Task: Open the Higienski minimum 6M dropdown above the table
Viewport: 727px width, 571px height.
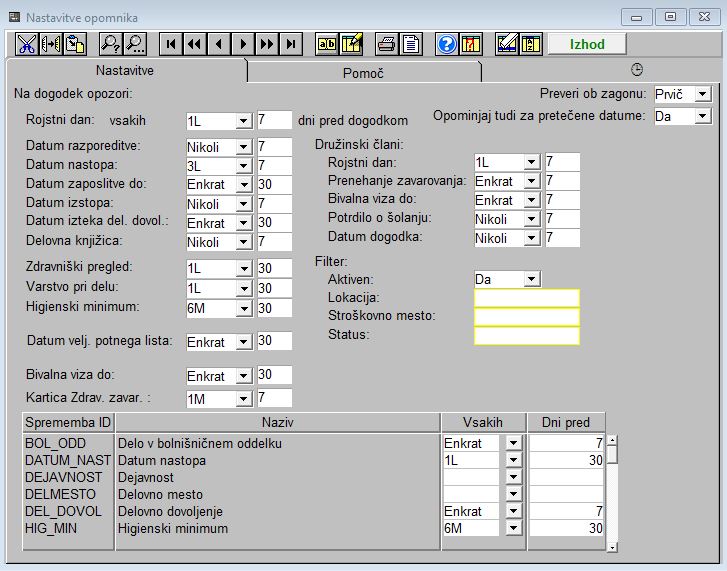Action: (x=243, y=308)
